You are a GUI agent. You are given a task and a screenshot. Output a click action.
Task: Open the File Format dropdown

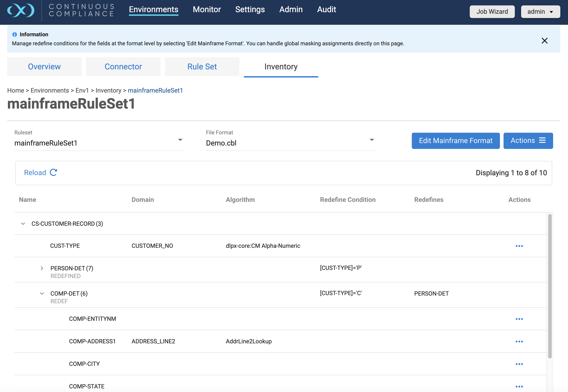tap(371, 140)
